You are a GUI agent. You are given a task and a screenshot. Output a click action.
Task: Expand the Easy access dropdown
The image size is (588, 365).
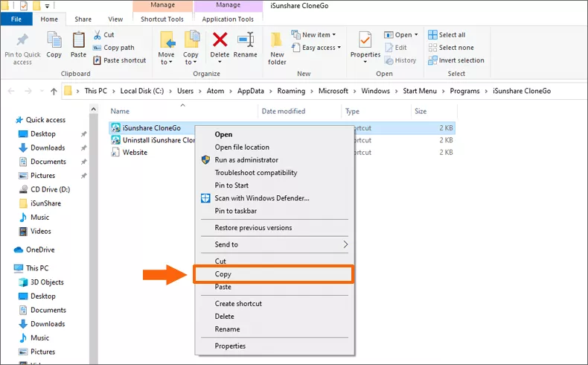pyautogui.click(x=321, y=48)
